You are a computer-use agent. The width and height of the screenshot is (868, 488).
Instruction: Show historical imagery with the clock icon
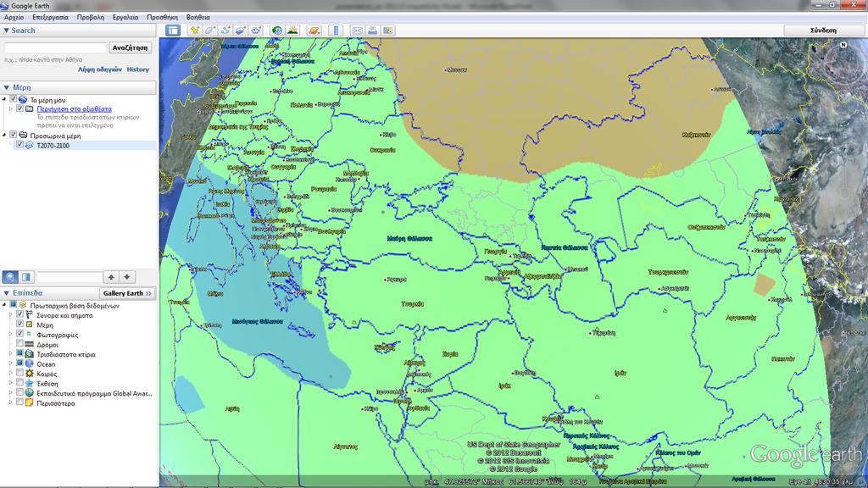[277, 30]
